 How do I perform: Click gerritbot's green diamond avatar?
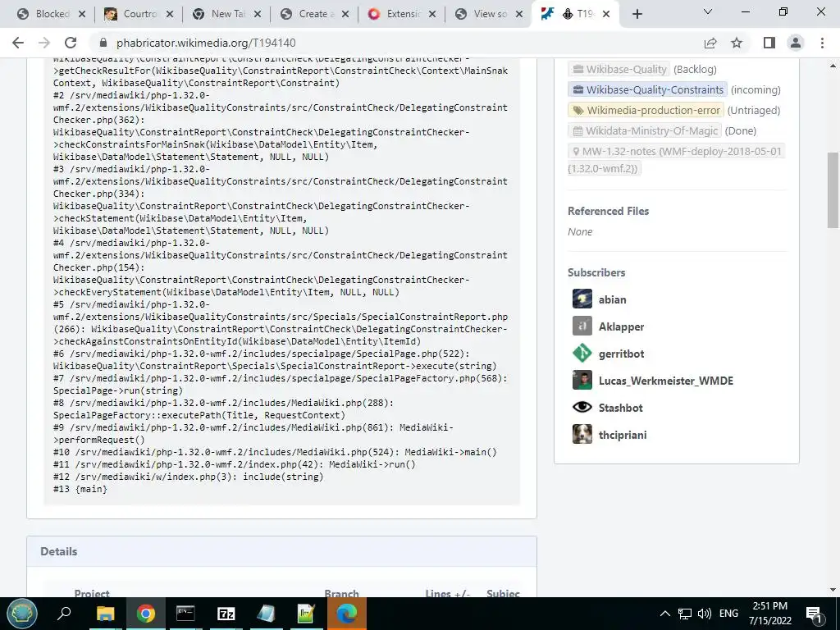[582, 353]
